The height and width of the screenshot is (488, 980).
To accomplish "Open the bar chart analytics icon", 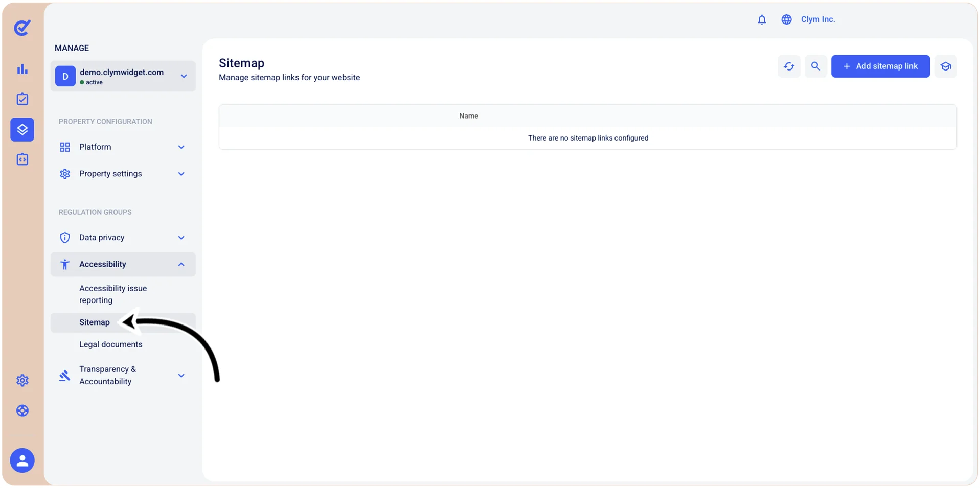I will pos(22,69).
